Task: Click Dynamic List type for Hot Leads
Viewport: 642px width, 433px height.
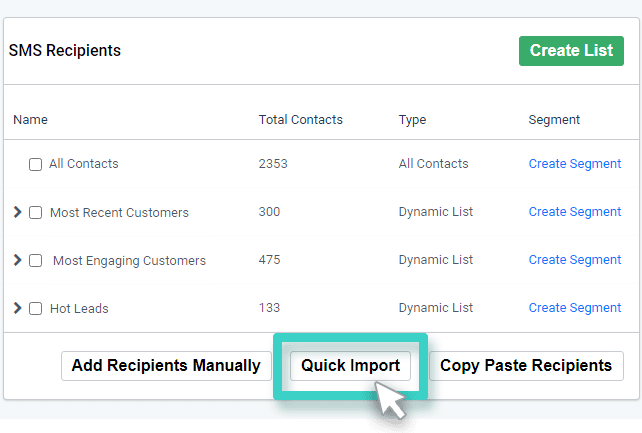Action: pyautogui.click(x=436, y=308)
